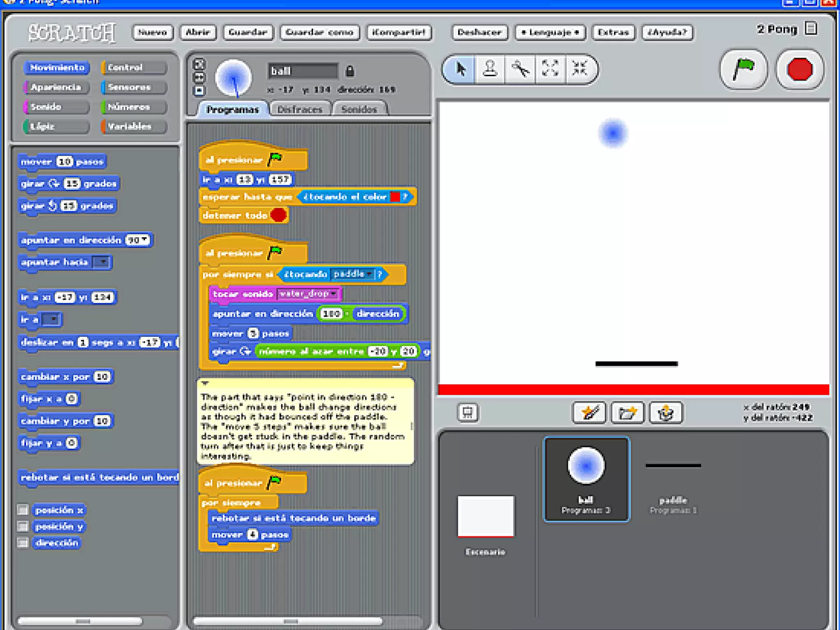Enable the posición x checkbox
Image resolution: width=840 pixels, height=630 pixels.
click(x=23, y=510)
